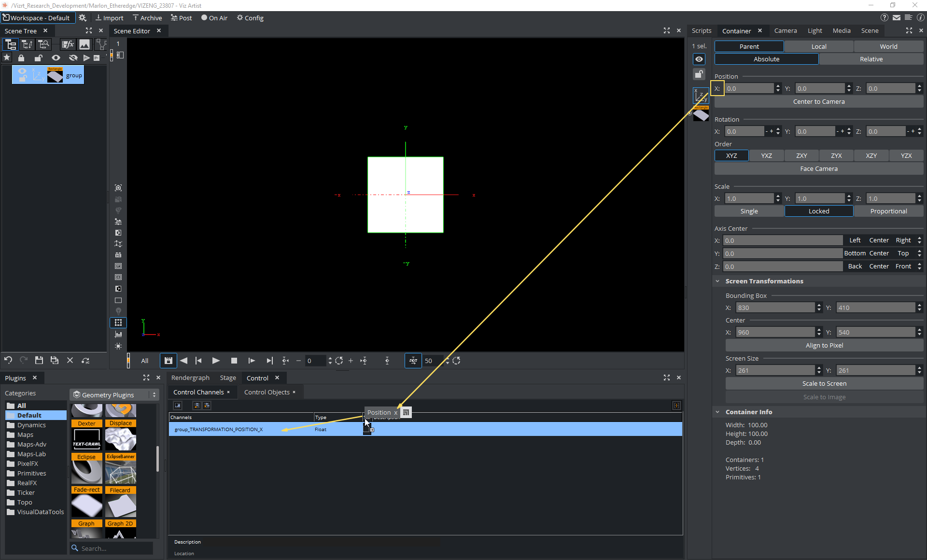Open the Config menu
The height and width of the screenshot is (560, 927).
(x=250, y=18)
